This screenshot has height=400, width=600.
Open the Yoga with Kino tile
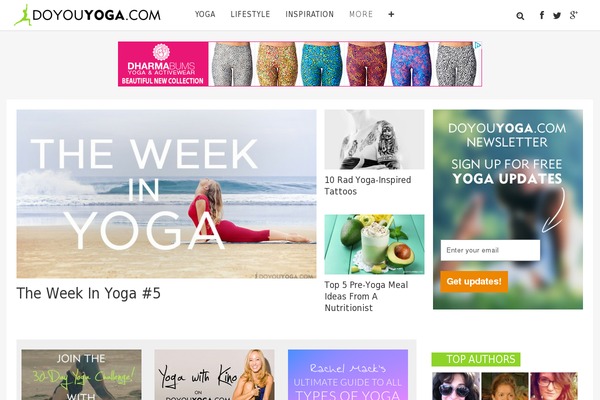(x=214, y=374)
